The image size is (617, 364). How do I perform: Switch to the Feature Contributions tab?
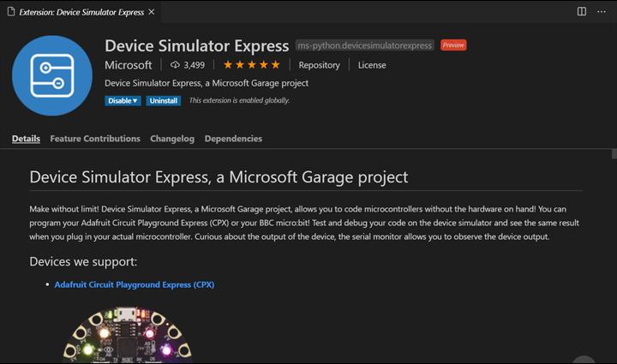(x=95, y=139)
